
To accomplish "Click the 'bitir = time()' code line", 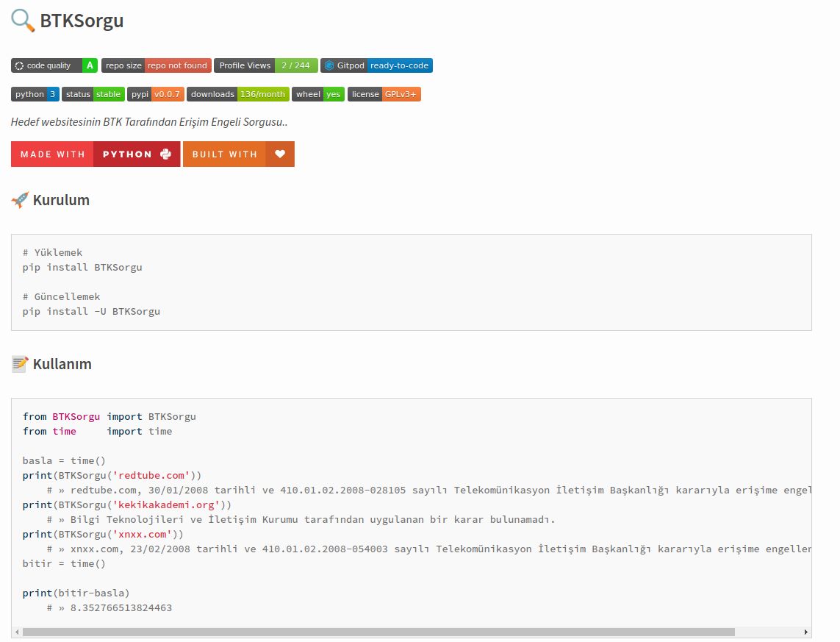I will [x=64, y=564].
